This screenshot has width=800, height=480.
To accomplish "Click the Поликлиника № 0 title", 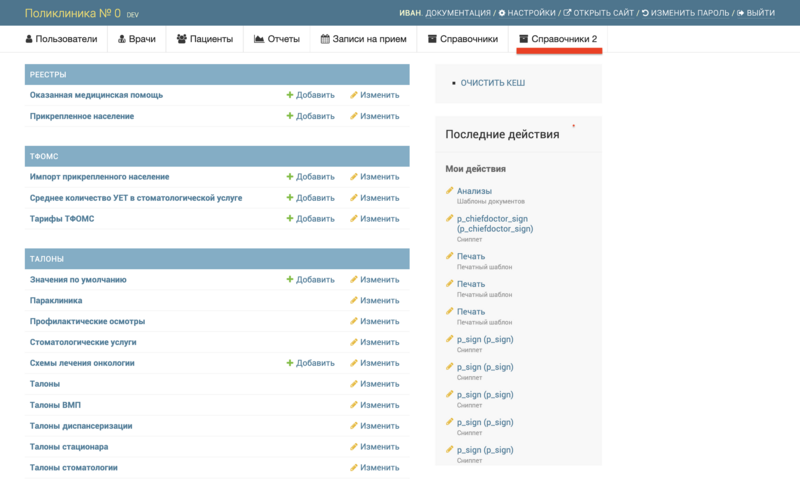I will click(x=72, y=13).
